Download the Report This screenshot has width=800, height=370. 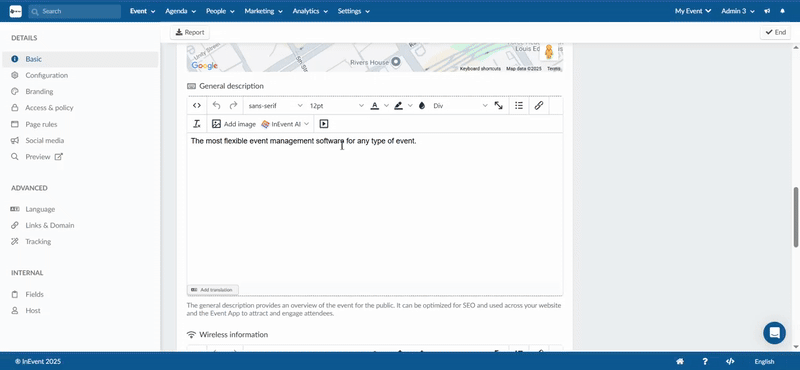[x=190, y=32]
